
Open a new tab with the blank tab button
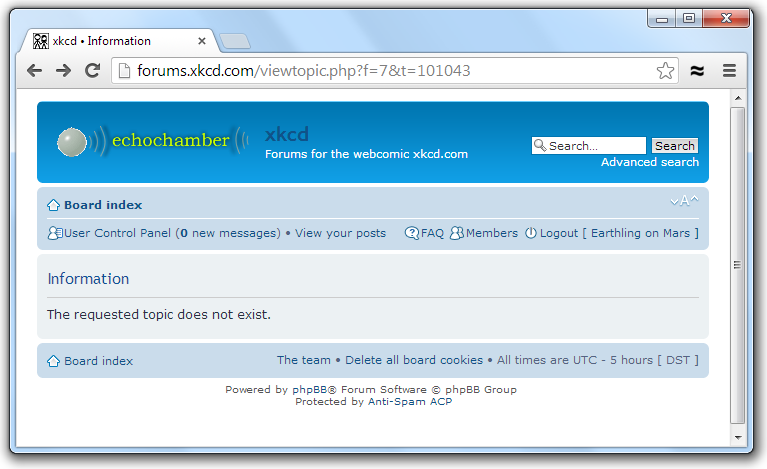point(235,42)
